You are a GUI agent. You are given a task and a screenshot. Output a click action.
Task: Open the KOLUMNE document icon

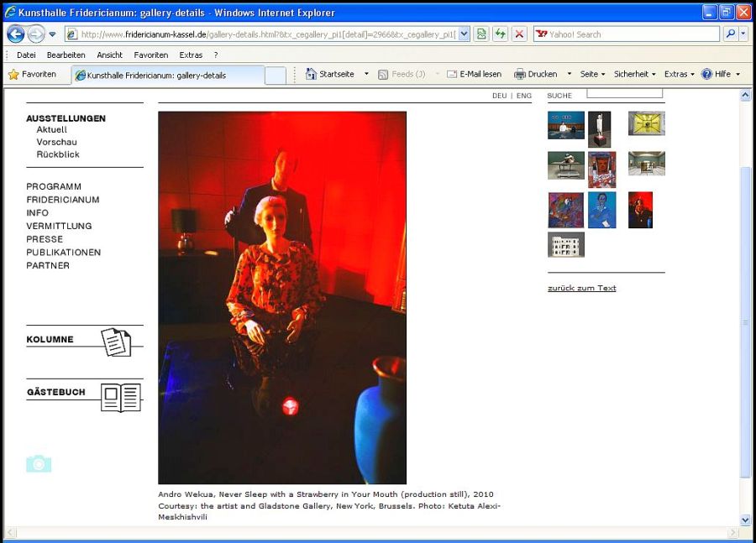(116, 342)
